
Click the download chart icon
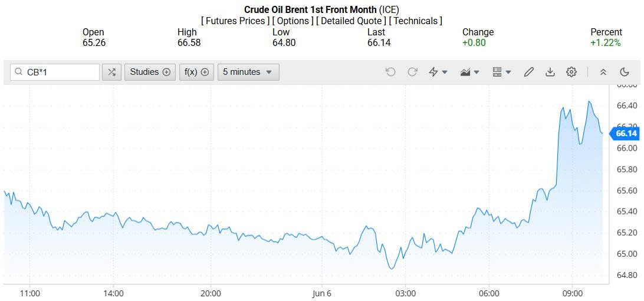click(x=550, y=72)
